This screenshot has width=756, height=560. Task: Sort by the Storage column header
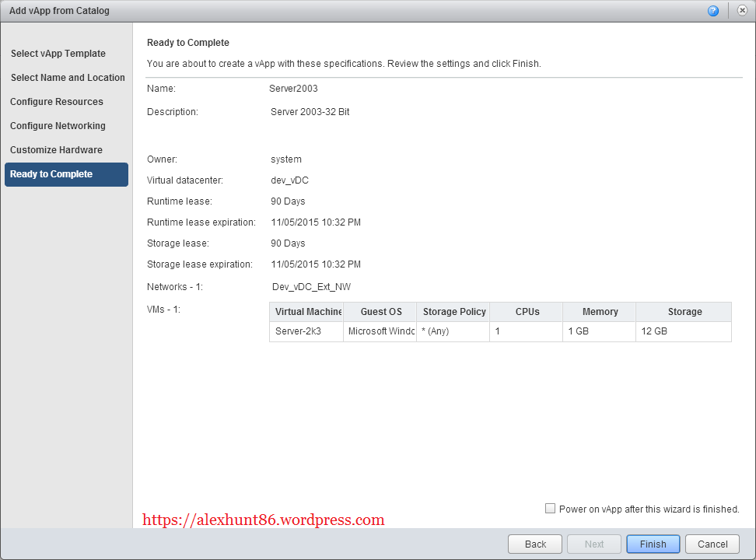(x=684, y=312)
